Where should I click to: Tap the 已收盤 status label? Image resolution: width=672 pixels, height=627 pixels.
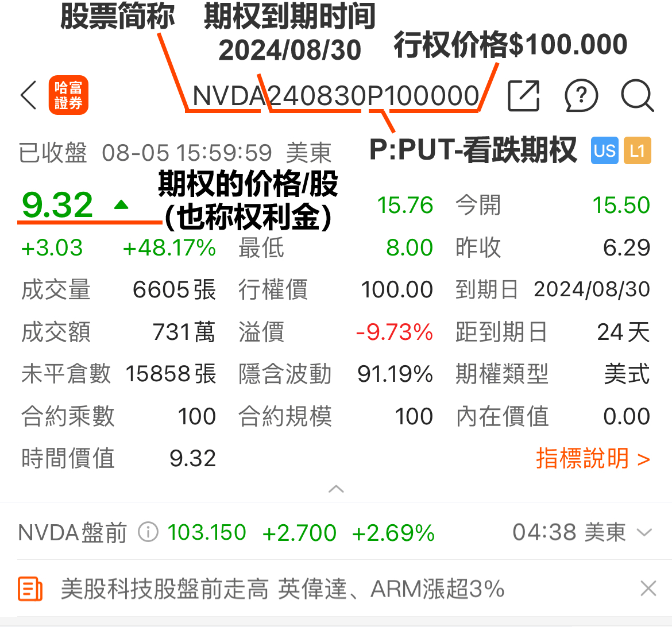[x=52, y=153]
